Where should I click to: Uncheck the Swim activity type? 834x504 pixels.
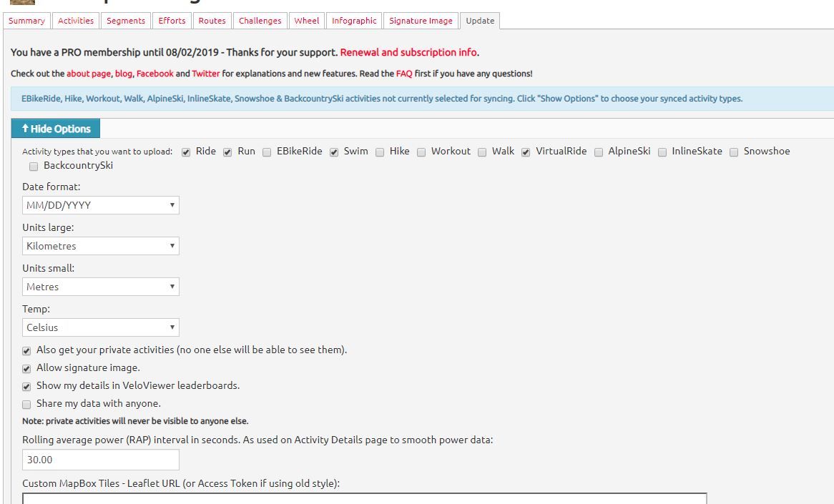tap(334, 152)
